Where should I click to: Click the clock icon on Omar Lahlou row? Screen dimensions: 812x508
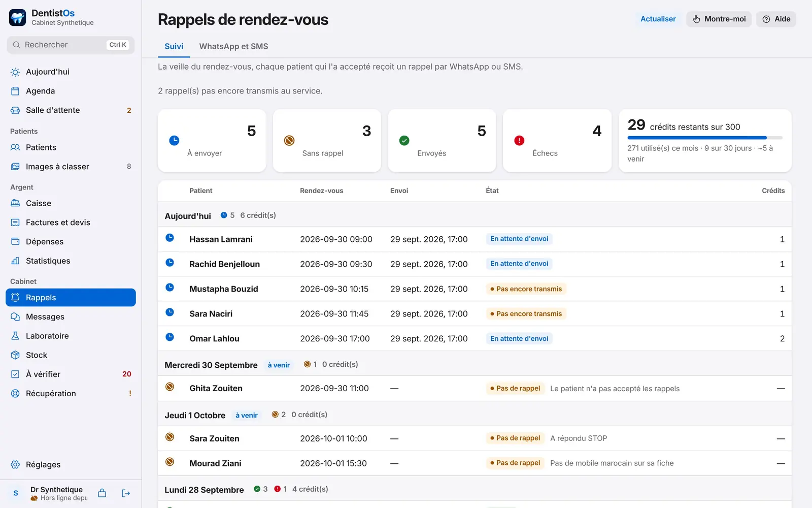click(x=170, y=337)
